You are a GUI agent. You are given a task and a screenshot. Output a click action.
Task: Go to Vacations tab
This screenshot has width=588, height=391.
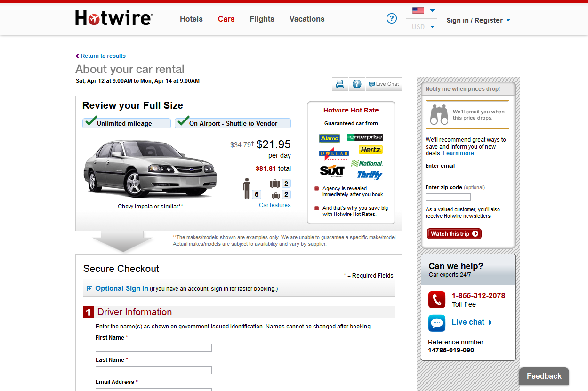click(x=307, y=19)
